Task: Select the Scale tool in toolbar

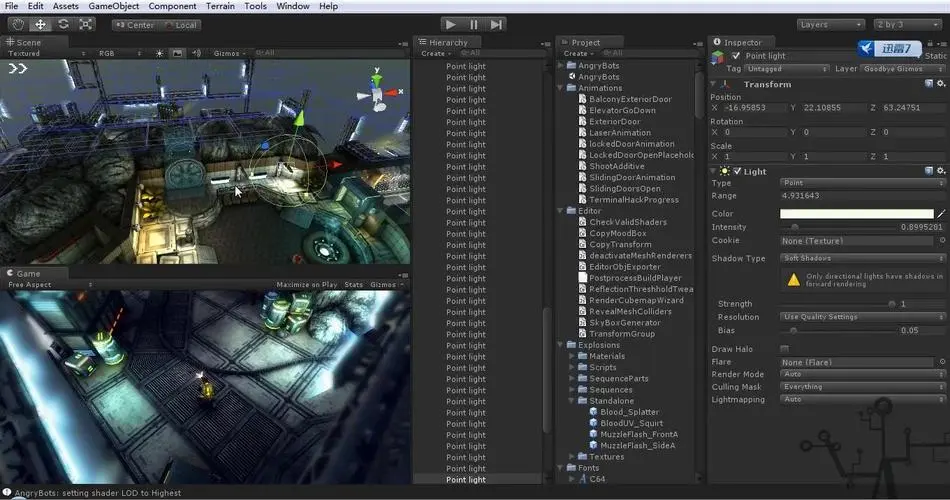Action: click(x=85, y=25)
